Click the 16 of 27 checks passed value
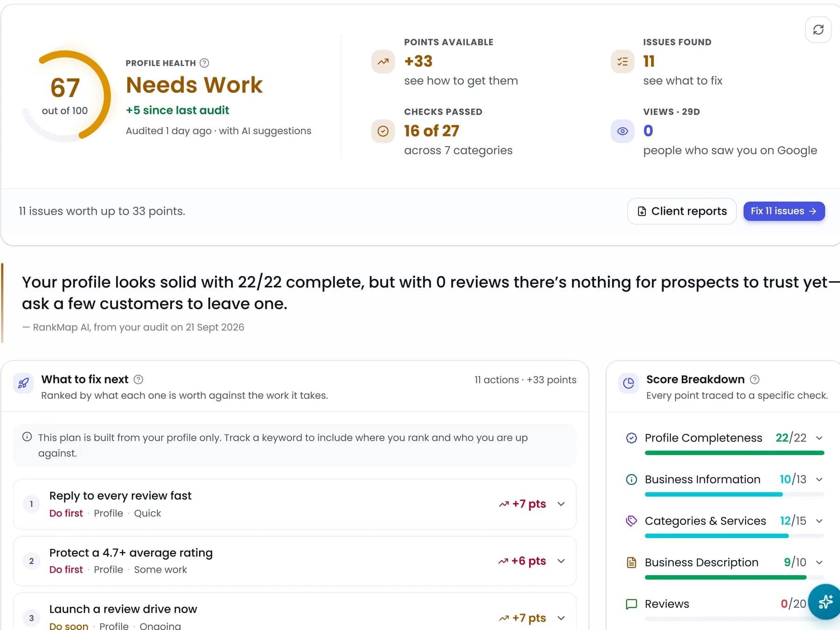The height and width of the screenshot is (630, 840). (432, 131)
